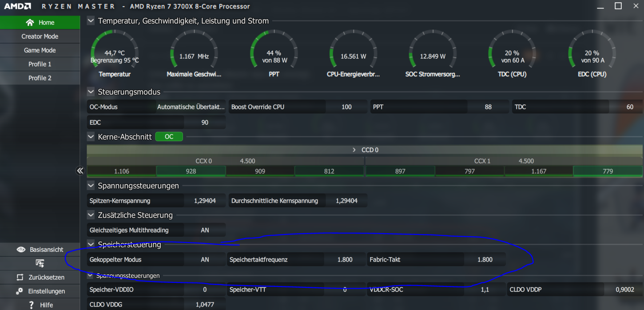Click Zurücksetzen button
This screenshot has width=644, height=310.
[40, 277]
